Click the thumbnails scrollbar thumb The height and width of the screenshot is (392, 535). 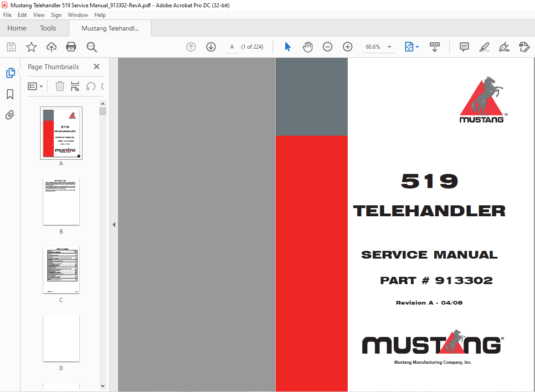click(x=103, y=112)
